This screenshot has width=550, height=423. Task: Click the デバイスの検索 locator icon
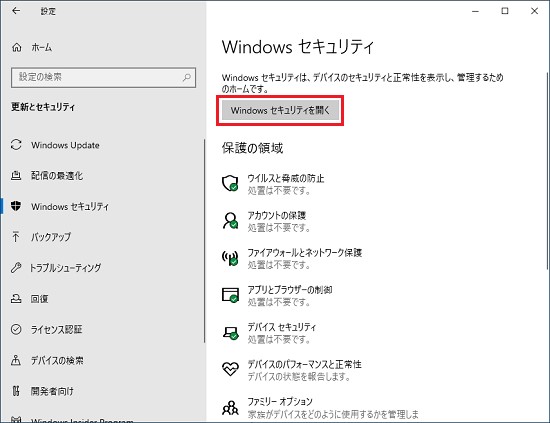[x=16, y=360]
